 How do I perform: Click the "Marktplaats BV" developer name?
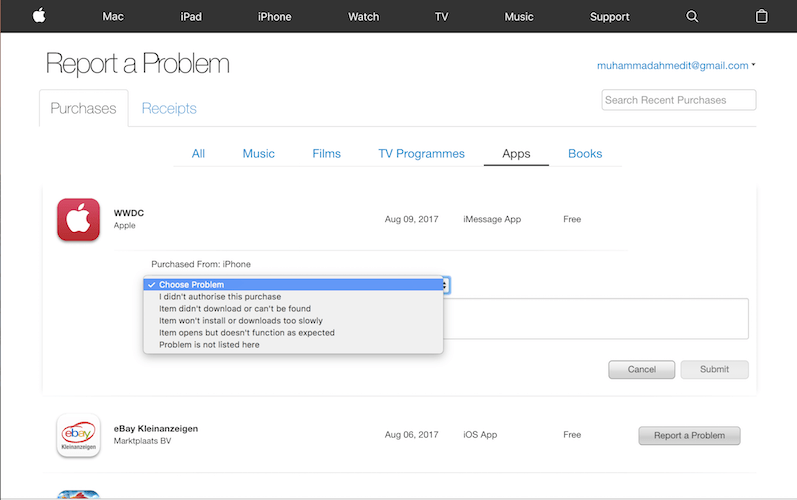[x=142, y=441]
